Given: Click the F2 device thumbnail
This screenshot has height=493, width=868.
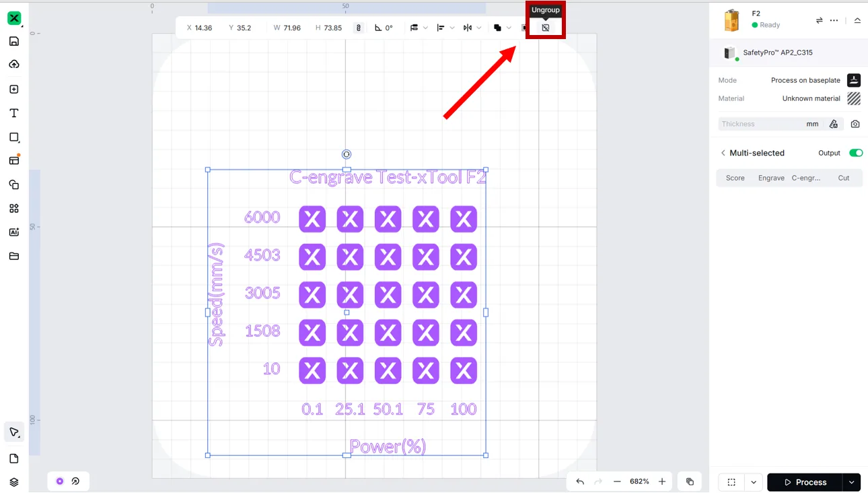Looking at the screenshot, I should coord(731,20).
